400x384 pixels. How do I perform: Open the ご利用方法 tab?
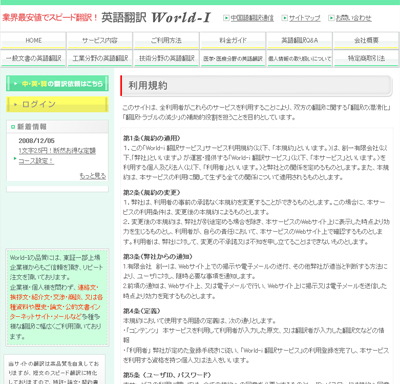[166, 41]
